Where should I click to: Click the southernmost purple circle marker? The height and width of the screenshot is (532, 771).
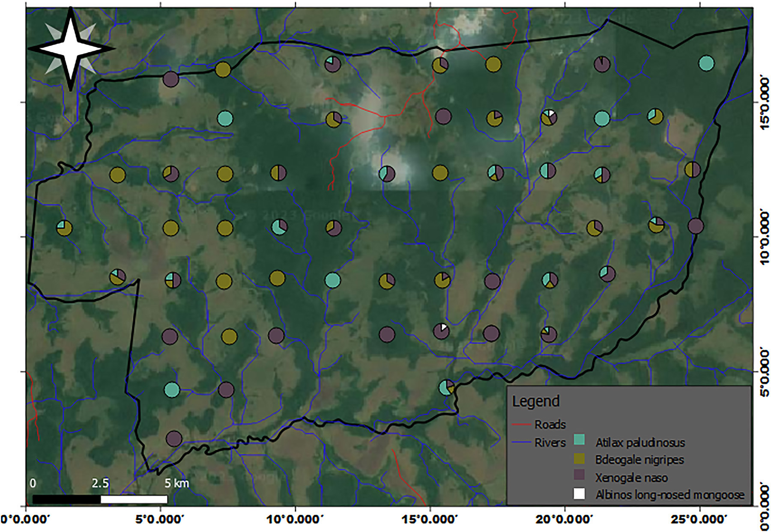click(x=174, y=438)
